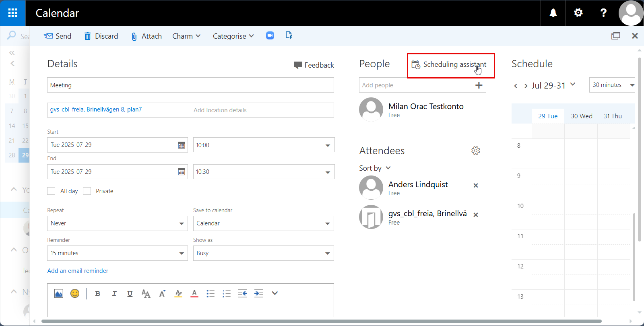The image size is (644, 326).
Task: Expand more formatting options chevron
Action: pyautogui.click(x=275, y=293)
